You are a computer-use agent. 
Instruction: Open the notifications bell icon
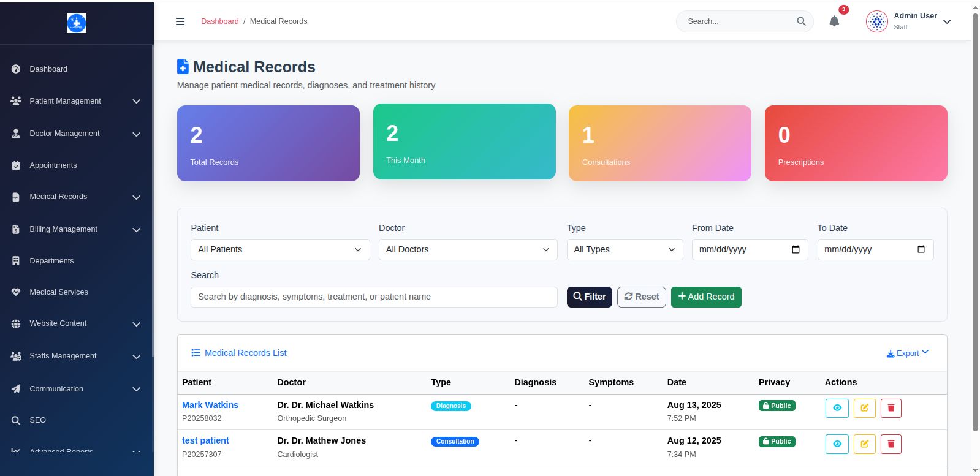coord(834,21)
